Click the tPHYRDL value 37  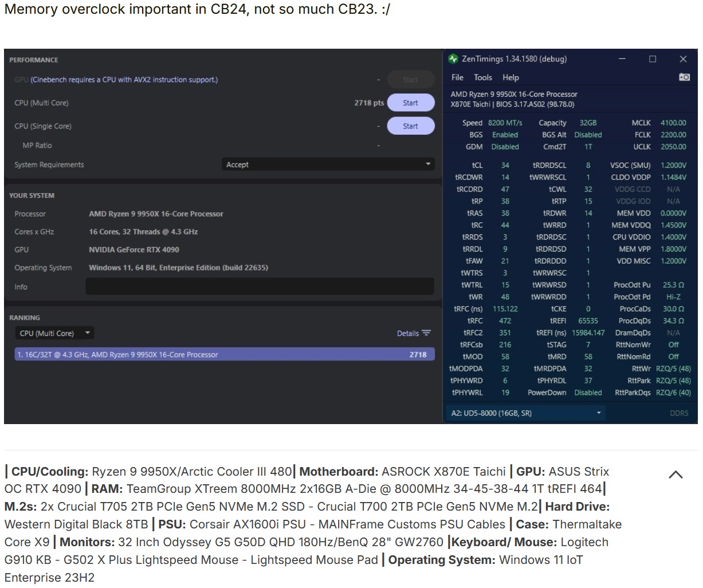point(588,381)
